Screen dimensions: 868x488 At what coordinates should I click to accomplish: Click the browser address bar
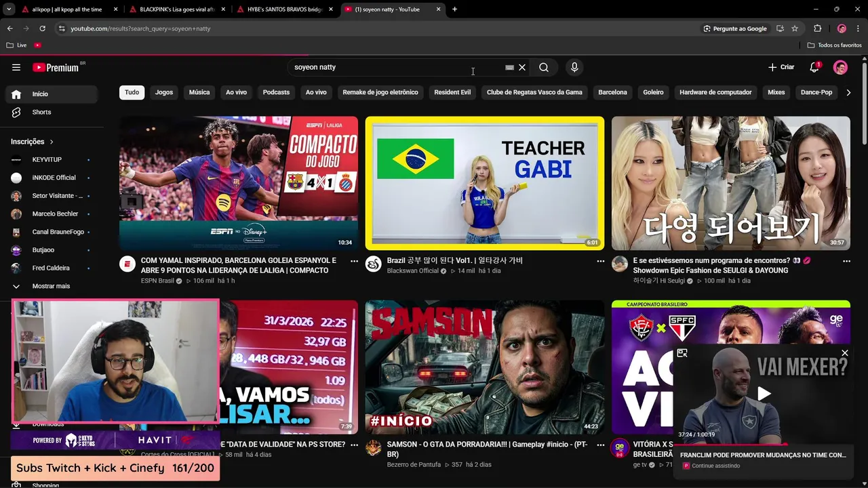coord(380,28)
